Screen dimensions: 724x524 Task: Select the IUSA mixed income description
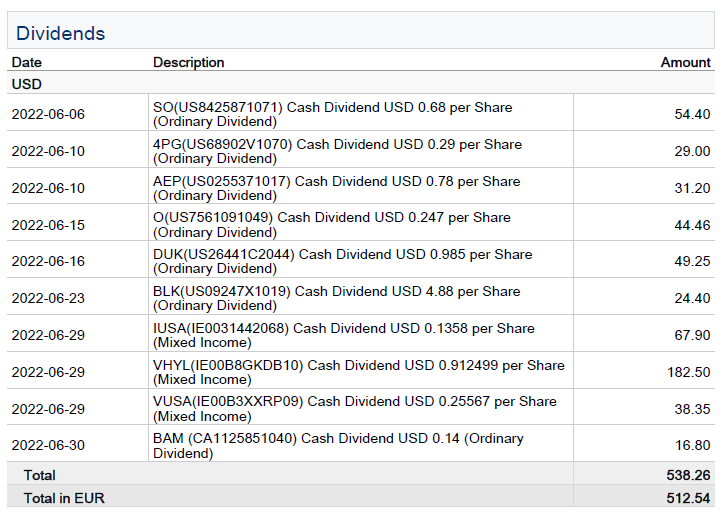(343, 335)
